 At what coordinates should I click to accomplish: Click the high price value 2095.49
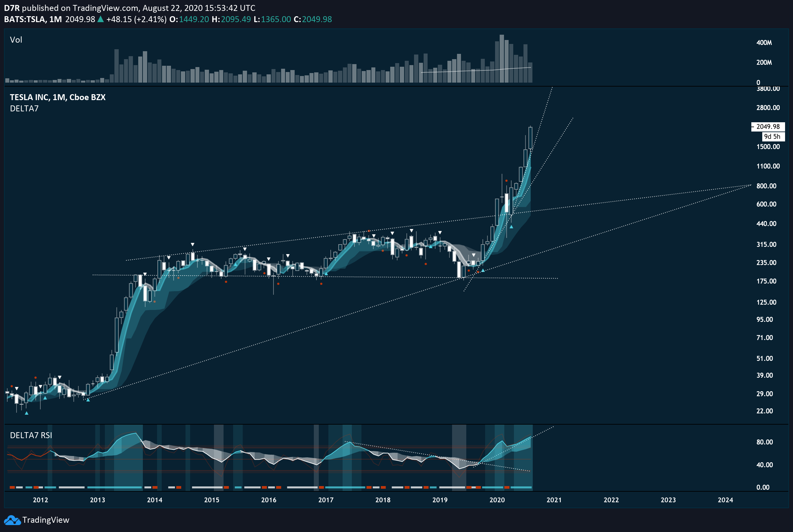[236, 19]
